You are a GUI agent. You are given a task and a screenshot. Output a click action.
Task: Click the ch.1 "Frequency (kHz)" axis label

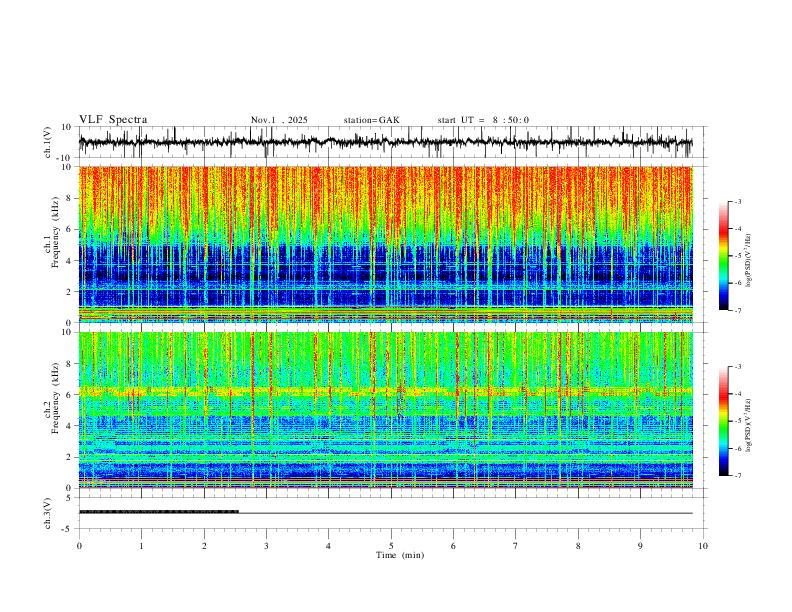pyautogui.click(x=56, y=233)
